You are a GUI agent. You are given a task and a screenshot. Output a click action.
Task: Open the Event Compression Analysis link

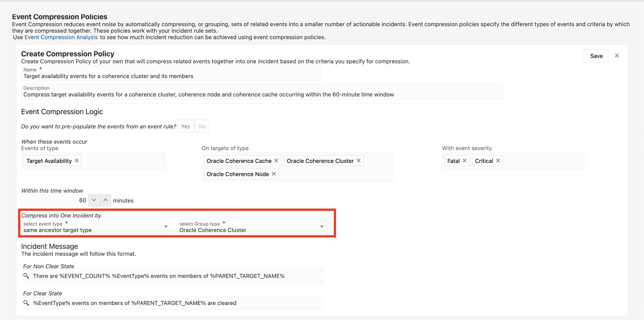click(61, 37)
